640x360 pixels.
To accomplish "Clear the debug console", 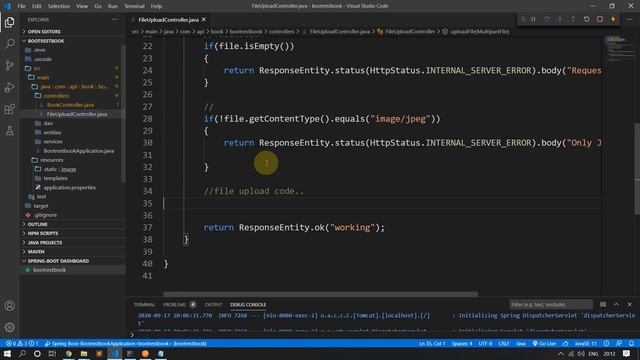I will click(x=603, y=304).
